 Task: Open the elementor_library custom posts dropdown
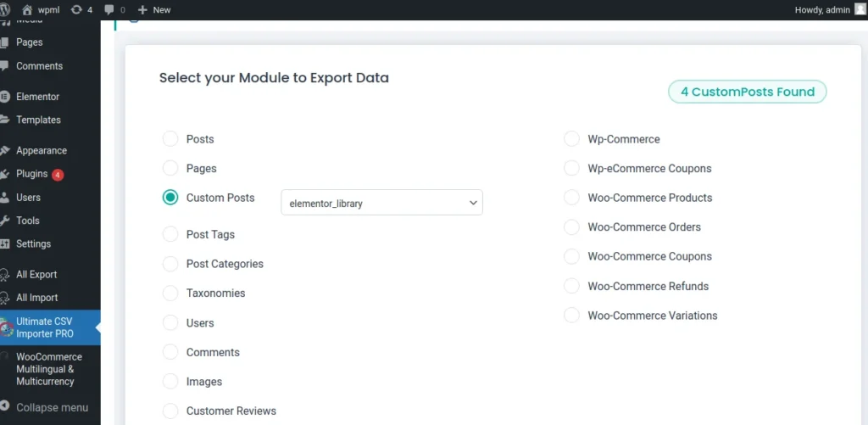pos(381,203)
